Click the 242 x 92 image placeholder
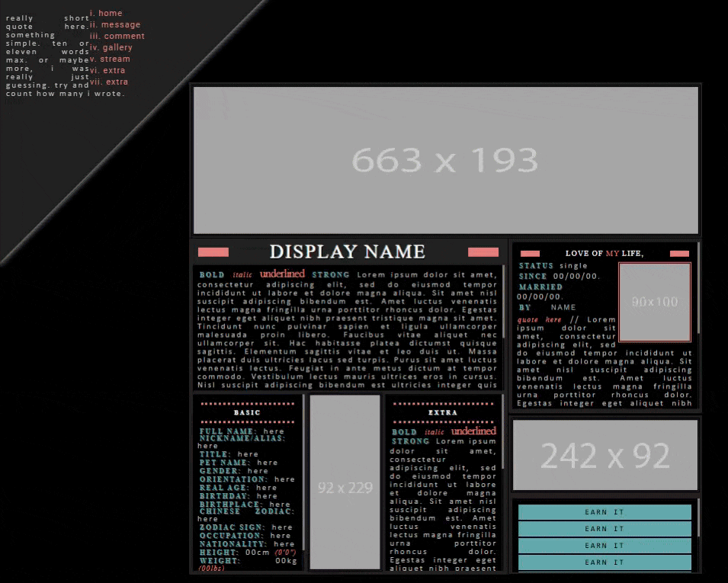This screenshot has height=583, width=728. click(x=605, y=455)
